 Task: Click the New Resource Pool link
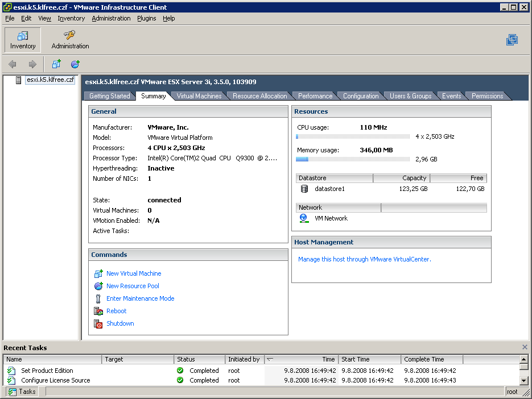click(133, 286)
